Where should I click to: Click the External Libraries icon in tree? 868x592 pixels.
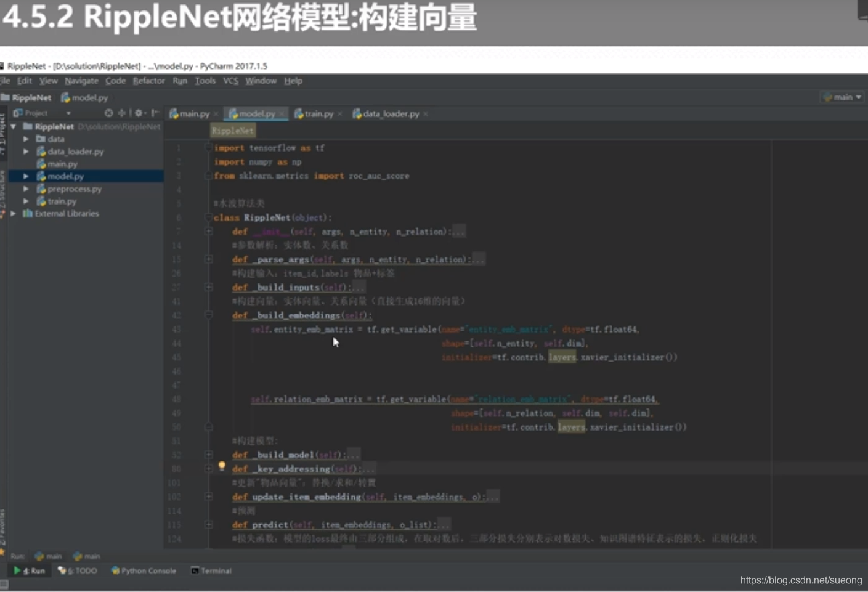(28, 214)
